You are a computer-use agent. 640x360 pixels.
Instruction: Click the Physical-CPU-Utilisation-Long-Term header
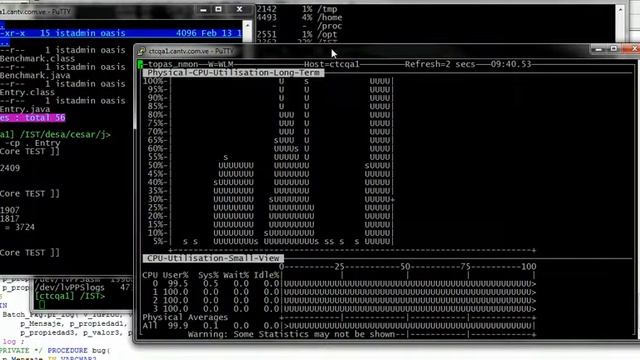point(233,73)
